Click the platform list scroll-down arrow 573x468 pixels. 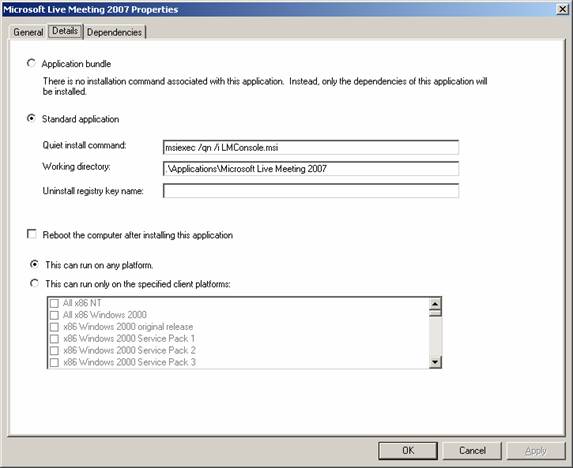tap(435, 362)
